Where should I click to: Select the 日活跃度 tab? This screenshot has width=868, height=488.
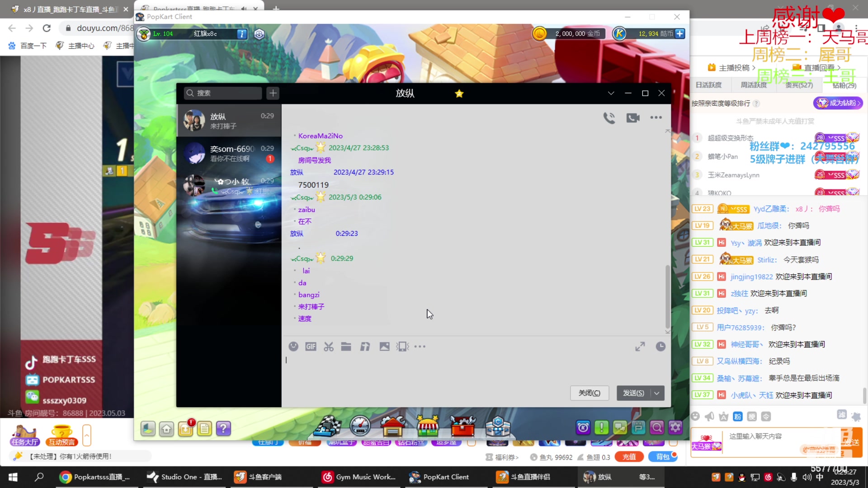[x=708, y=85]
